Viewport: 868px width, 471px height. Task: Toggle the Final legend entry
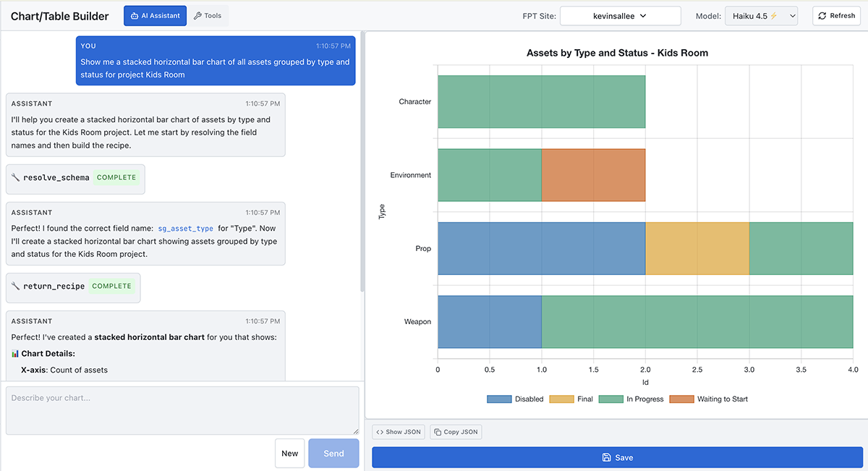click(562, 399)
